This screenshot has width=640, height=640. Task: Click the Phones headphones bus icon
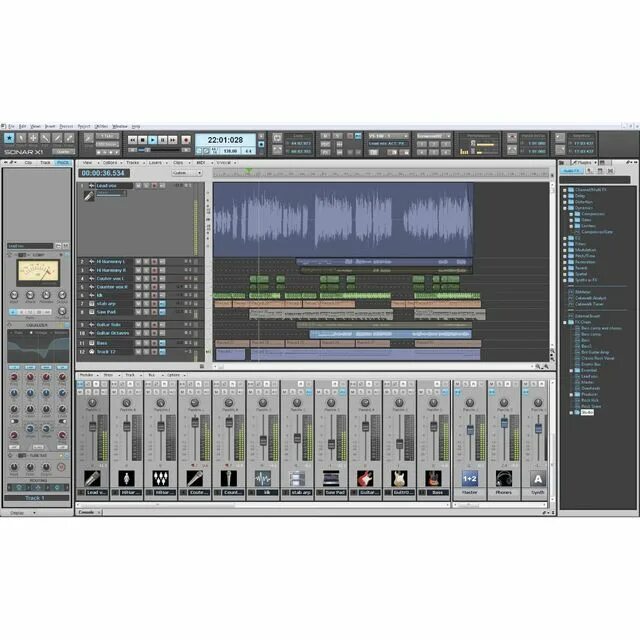click(504, 478)
